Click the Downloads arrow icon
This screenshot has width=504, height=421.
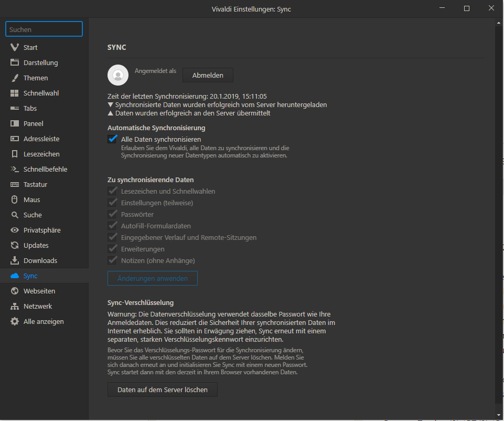(15, 260)
